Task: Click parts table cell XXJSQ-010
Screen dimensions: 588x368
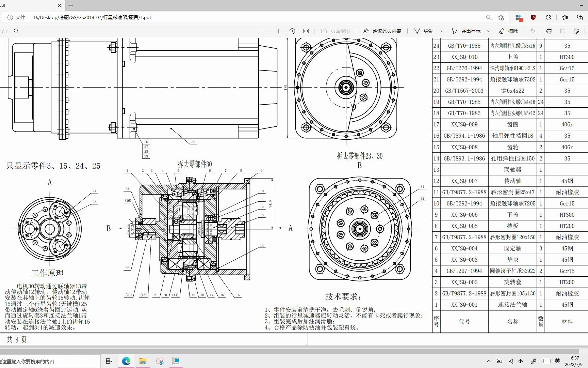Action: click(x=464, y=57)
